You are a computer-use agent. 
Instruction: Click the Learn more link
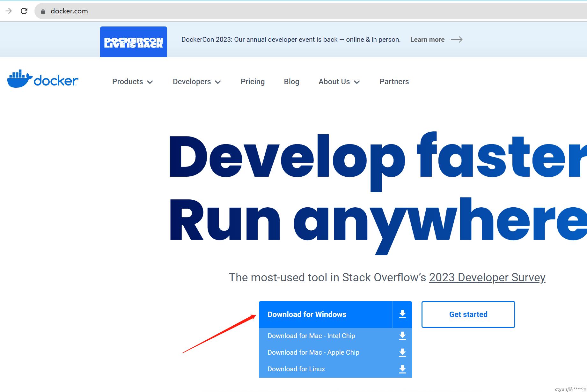[x=427, y=40]
